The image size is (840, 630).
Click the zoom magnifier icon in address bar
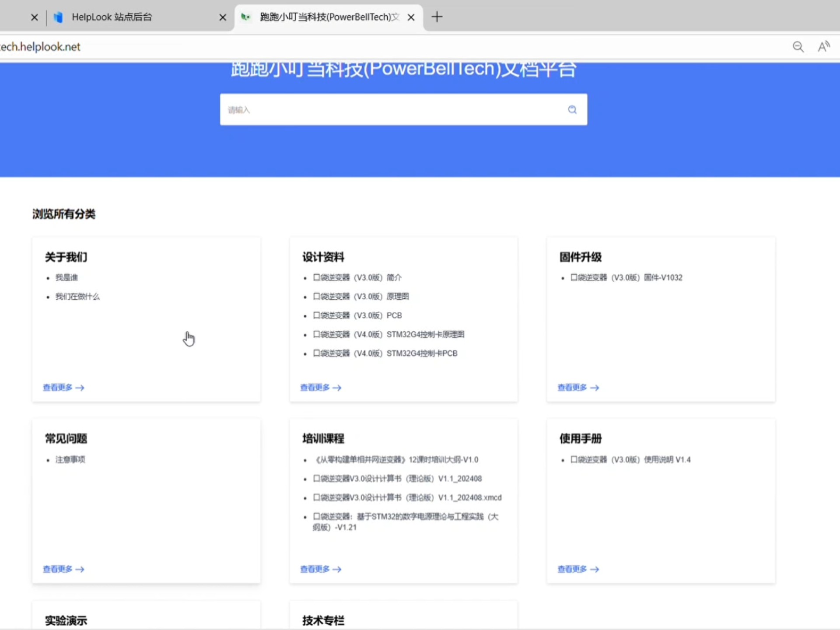pos(798,47)
